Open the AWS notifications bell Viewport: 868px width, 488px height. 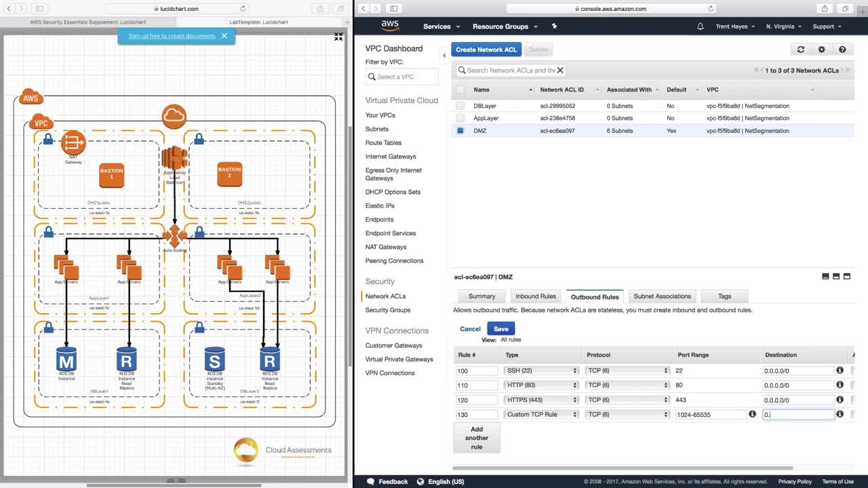(x=701, y=26)
